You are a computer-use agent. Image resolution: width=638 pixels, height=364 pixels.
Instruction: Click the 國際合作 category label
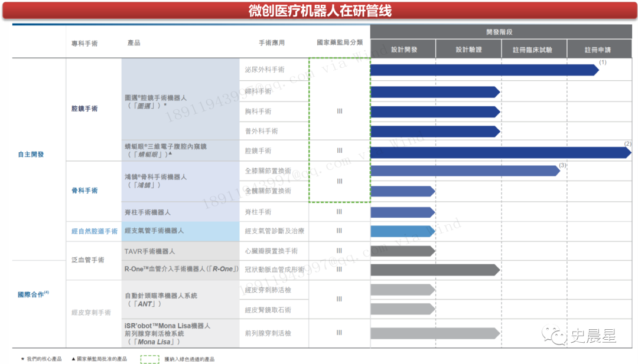pos(33,294)
